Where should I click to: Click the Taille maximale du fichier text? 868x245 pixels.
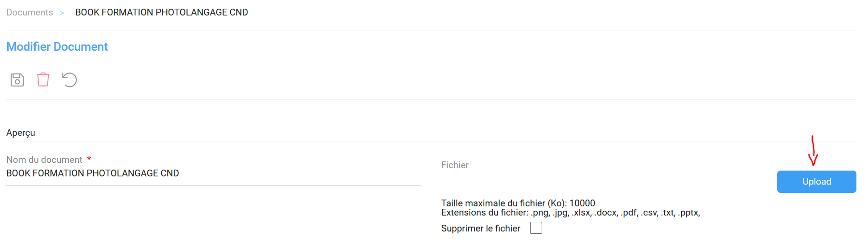[x=504, y=203]
